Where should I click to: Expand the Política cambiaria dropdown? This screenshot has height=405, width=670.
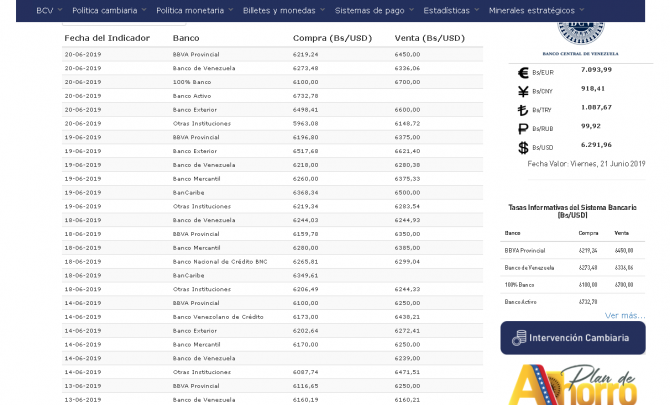pyautogui.click(x=108, y=10)
